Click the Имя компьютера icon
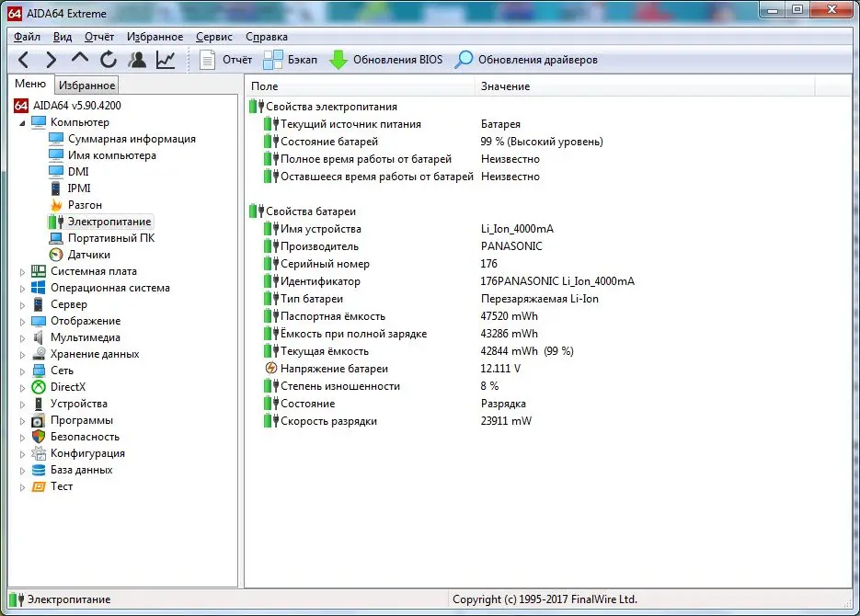The width and height of the screenshot is (860, 616). click(56, 155)
